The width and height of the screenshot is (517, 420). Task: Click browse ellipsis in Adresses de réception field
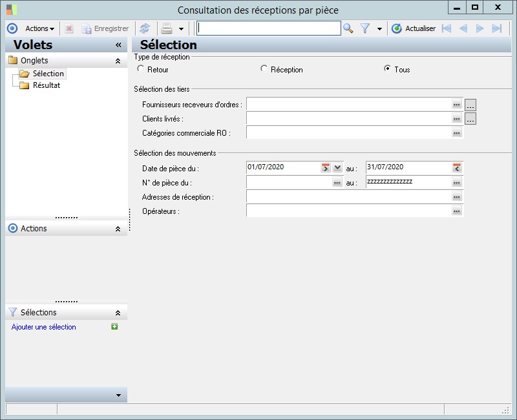[x=457, y=197]
